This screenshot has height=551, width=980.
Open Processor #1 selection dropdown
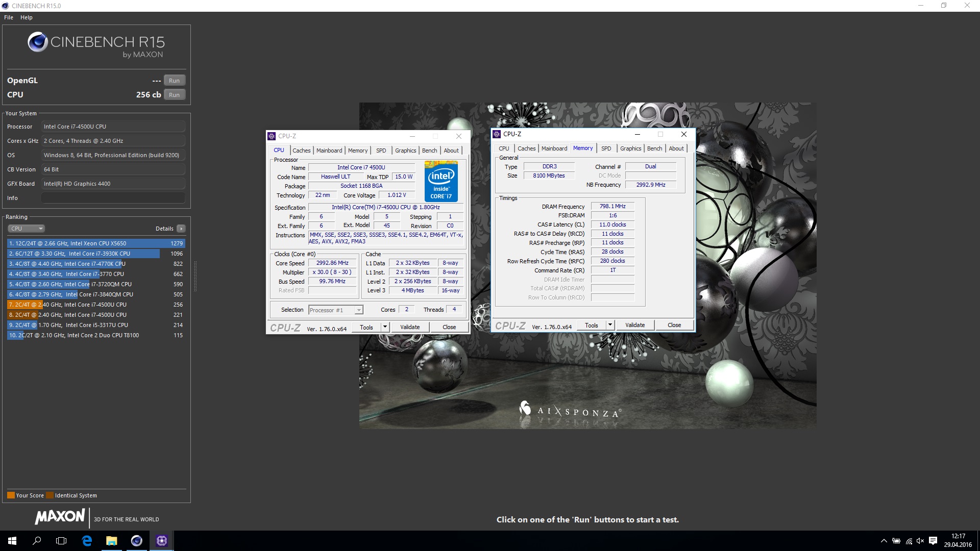(x=336, y=310)
